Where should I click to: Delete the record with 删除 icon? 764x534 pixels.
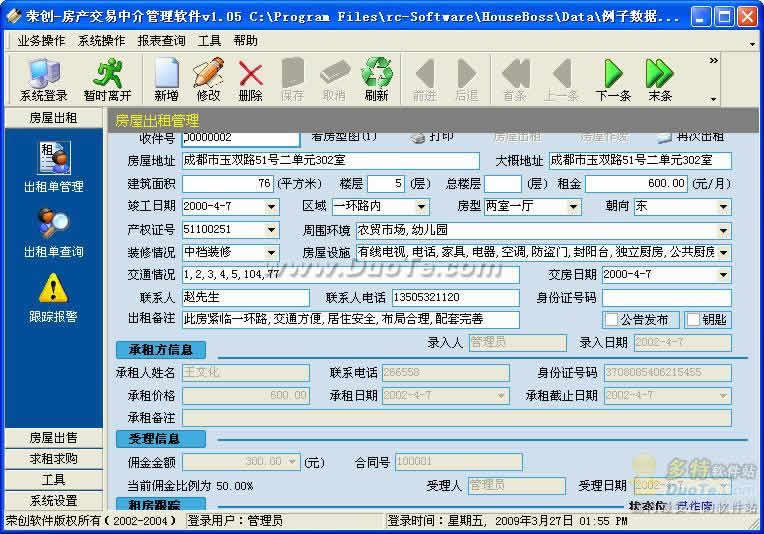[250, 79]
